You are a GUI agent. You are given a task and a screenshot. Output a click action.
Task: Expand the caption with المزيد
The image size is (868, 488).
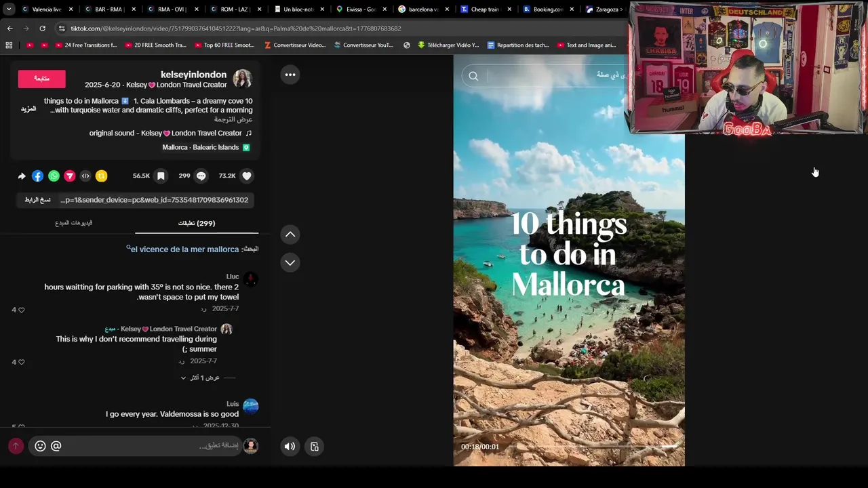[28, 109]
